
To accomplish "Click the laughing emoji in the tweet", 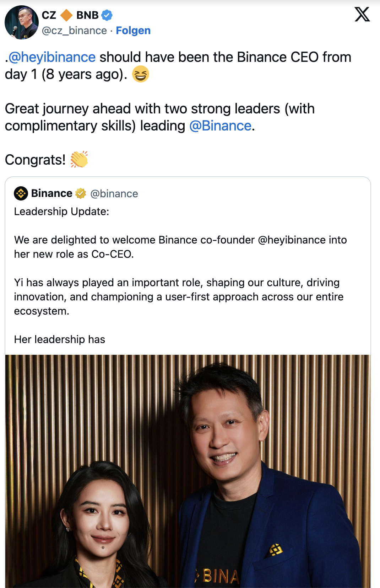I will (x=140, y=75).
